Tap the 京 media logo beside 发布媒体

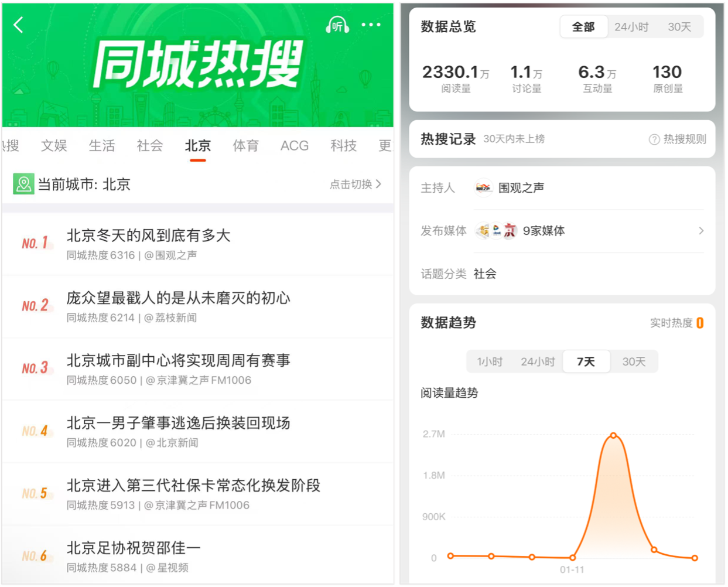[x=509, y=230]
